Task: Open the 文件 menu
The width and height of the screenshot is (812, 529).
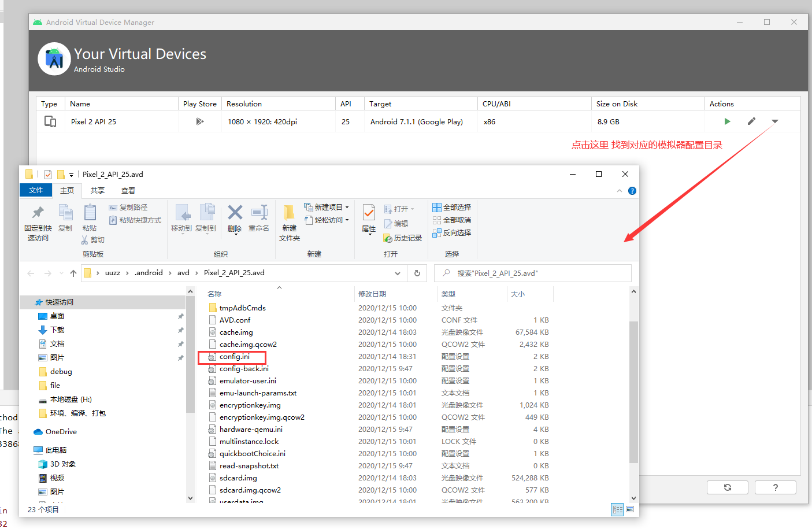Action: (36, 190)
